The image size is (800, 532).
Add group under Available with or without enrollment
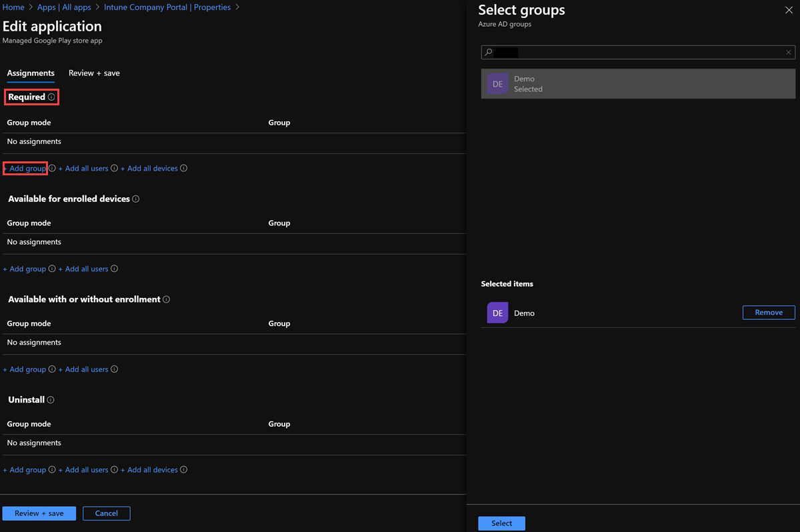tap(25, 369)
